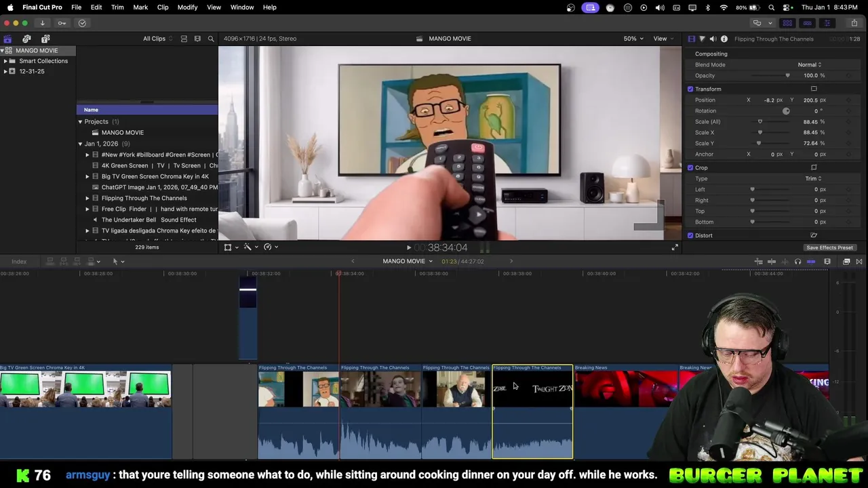The height and width of the screenshot is (488, 868).
Task: Adjust the Opacity slider
Action: point(787,76)
